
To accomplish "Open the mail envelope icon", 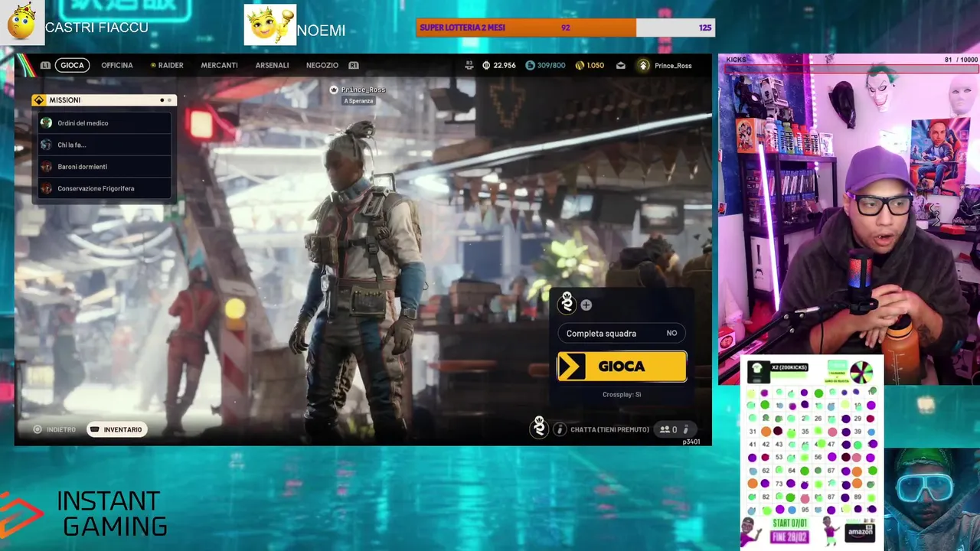I will [620, 66].
